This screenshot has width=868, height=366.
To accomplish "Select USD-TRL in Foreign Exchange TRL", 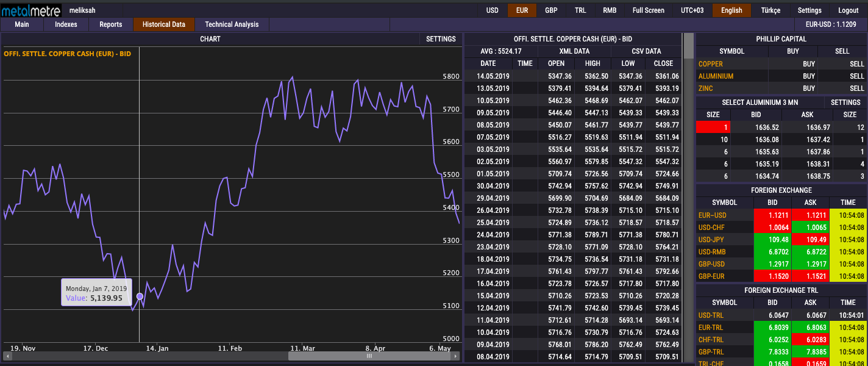I will coord(711,315).
